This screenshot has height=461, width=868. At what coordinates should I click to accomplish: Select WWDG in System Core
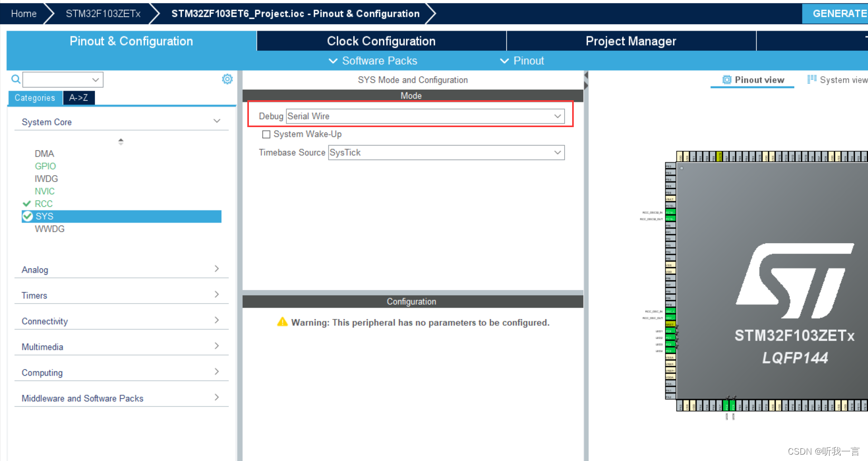coord(50,229)
